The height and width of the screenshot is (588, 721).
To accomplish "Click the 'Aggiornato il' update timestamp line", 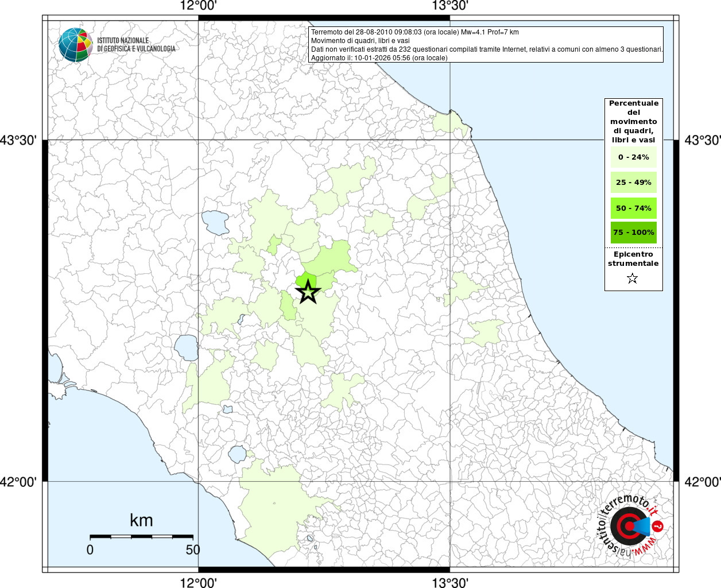I will pyautogui.click(x=379, y=58).
